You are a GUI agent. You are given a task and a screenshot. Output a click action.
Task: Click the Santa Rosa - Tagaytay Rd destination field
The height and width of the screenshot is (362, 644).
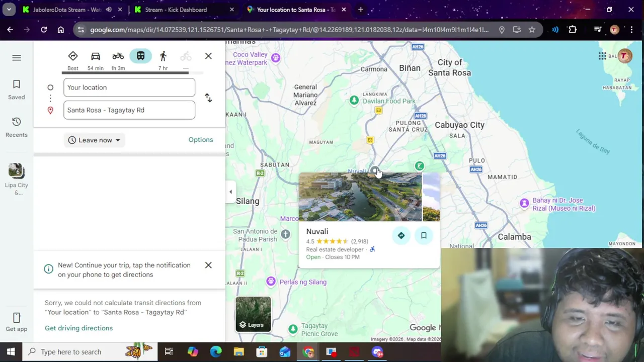[129, 110]
